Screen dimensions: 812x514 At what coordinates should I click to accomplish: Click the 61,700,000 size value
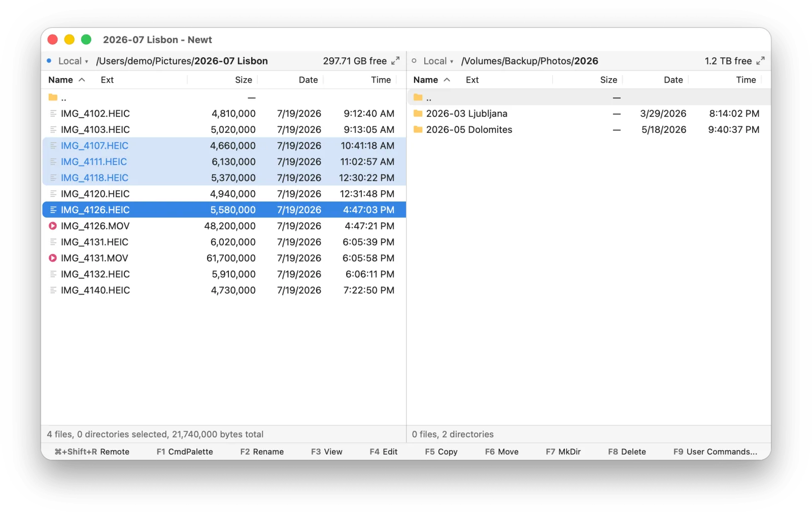coord(231,258)
